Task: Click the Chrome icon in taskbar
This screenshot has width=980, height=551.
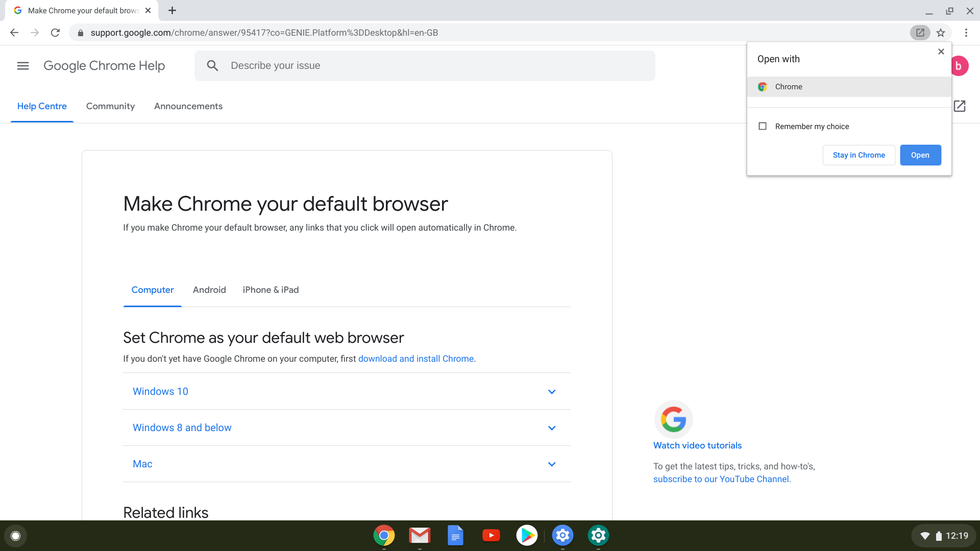Action: click(x=384, y=535)
